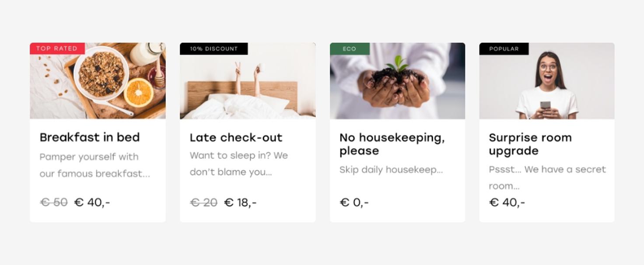Viewport: 644px width, 265px height.
Task: Select the No housekeeping, please title
Action: pos(392,144)
